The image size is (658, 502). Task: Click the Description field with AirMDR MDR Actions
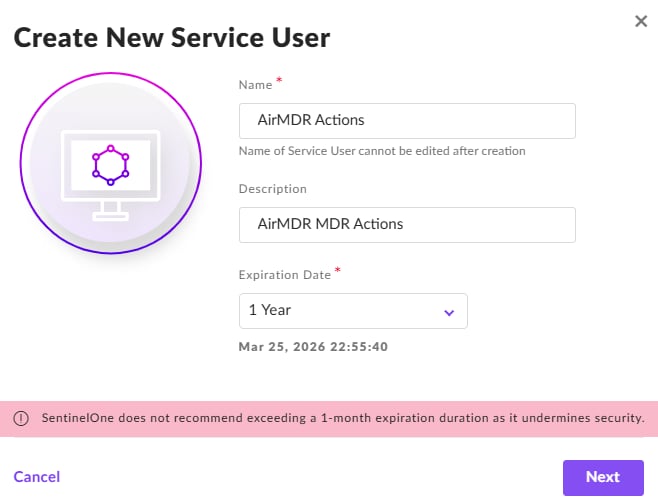[407, 225]
